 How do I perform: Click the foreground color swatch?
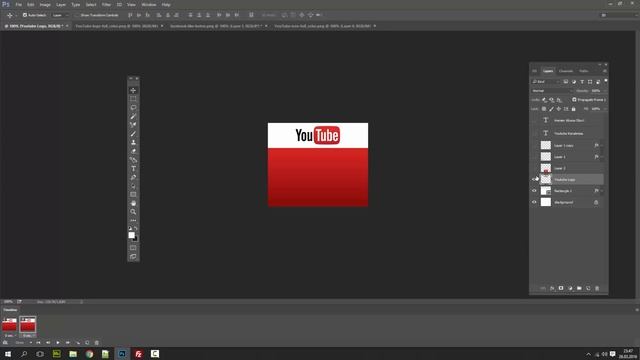click(131, 235)
